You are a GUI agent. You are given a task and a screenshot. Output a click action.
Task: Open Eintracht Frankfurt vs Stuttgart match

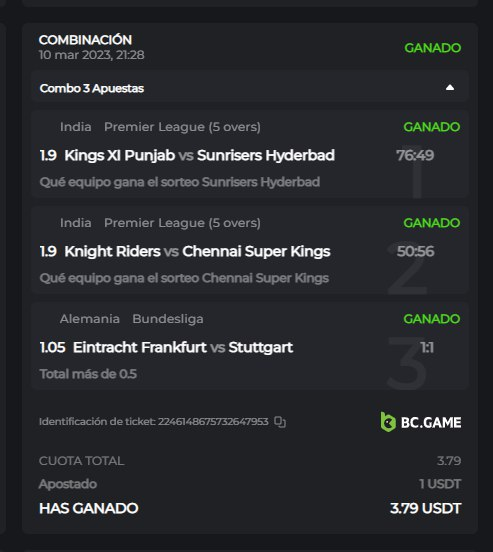183,347
